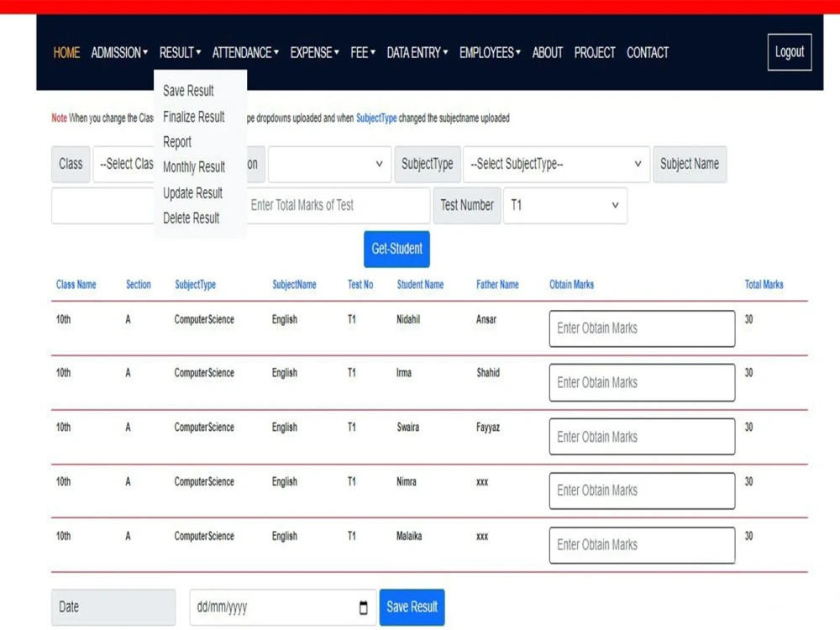
Task: Click the Logout button
Action: [x=789, y=52]
